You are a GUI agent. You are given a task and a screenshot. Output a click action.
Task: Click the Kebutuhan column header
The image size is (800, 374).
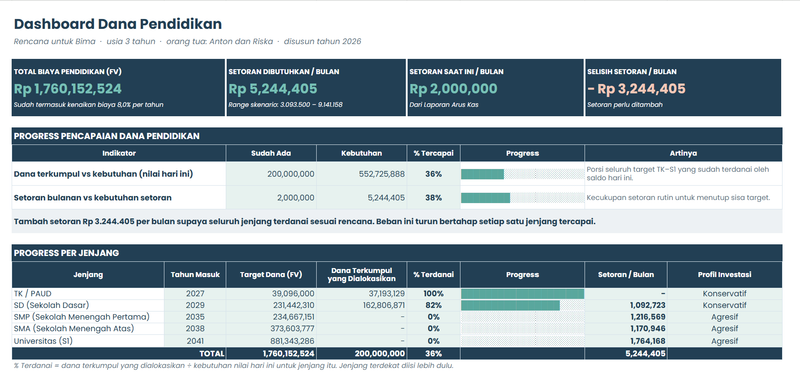(x=362, y=153)
